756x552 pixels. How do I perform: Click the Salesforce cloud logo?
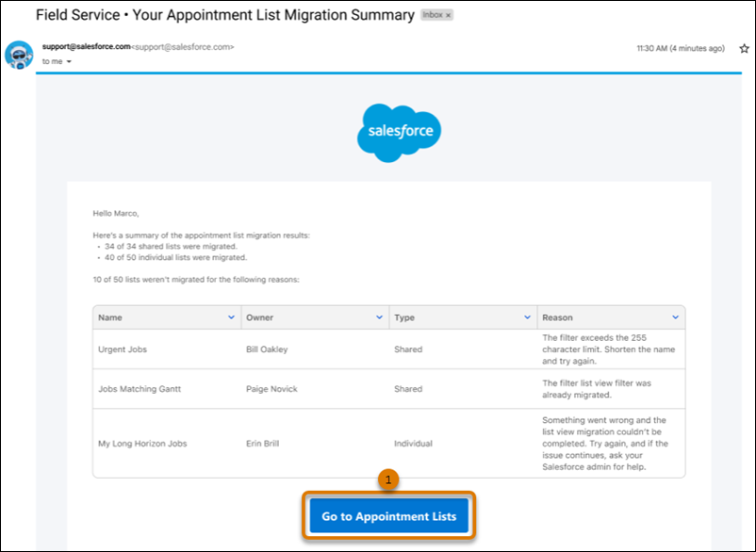point(400,133)
